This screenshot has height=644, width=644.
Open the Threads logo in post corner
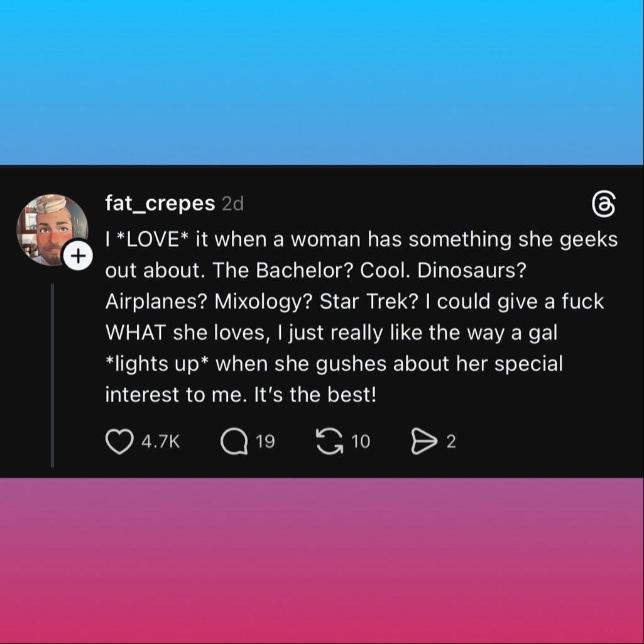pos(604,205)
